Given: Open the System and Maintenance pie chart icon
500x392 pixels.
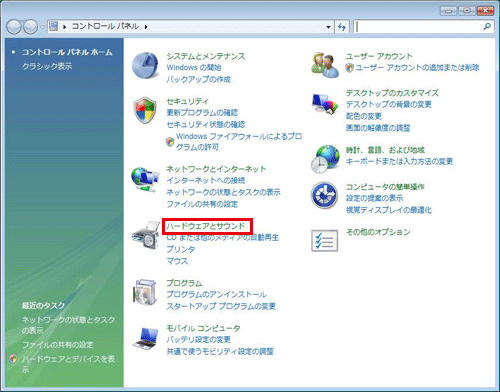Looking at the screenshot, I should click(145, 65).
